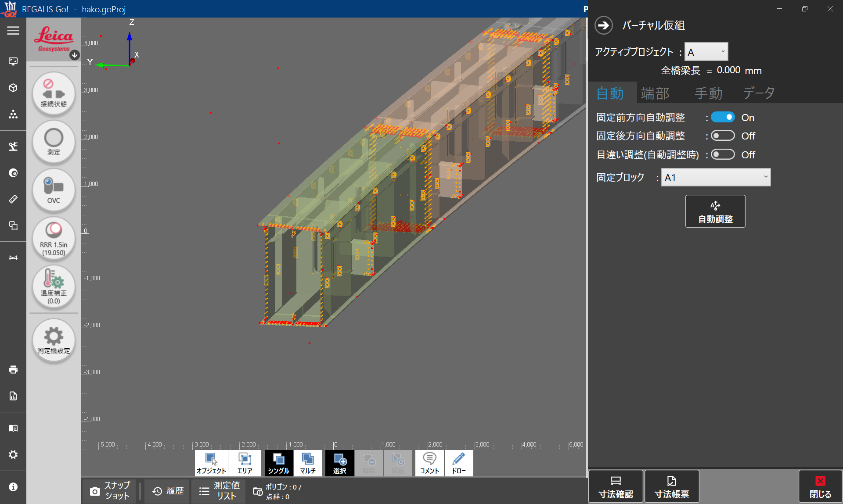Screen dimensions: 843x504
Task: Select the オブジェクト selection tool
Action: coord(211,463)
